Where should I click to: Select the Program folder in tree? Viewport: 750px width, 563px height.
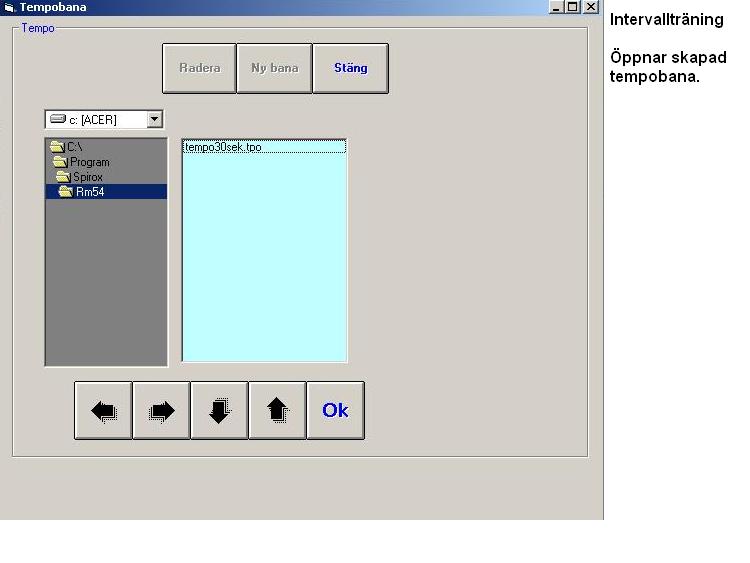pyautogui.click(x=106, y=162)
